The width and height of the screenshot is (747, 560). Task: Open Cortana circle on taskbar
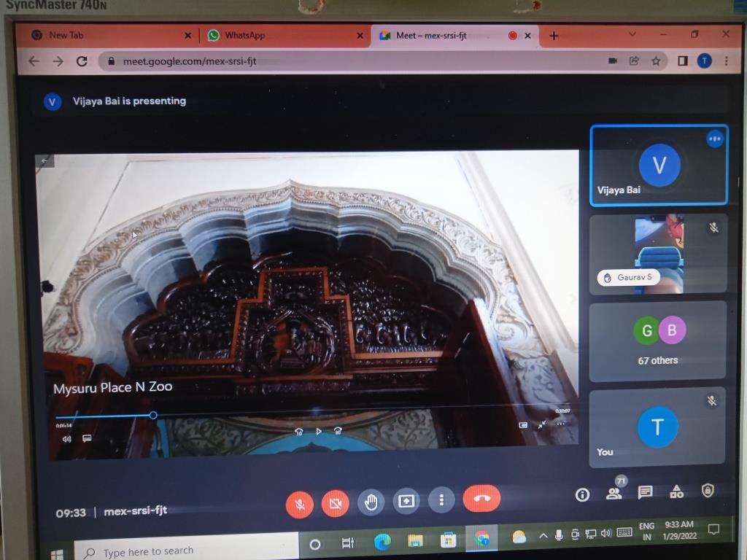coord(315,544)
